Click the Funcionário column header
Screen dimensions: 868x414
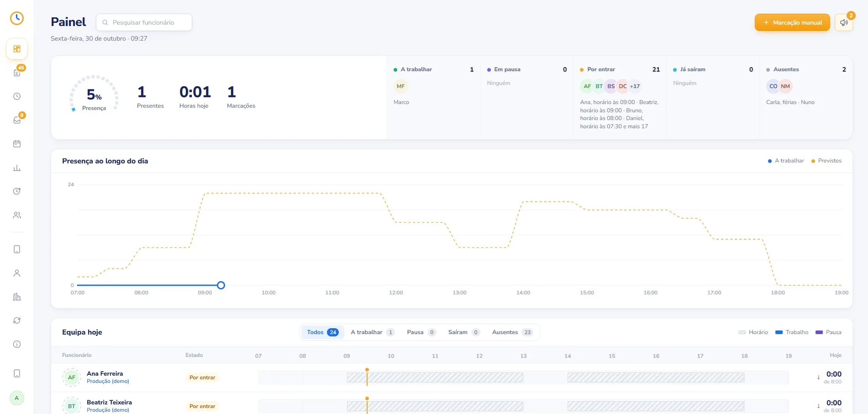click(77, 355)
